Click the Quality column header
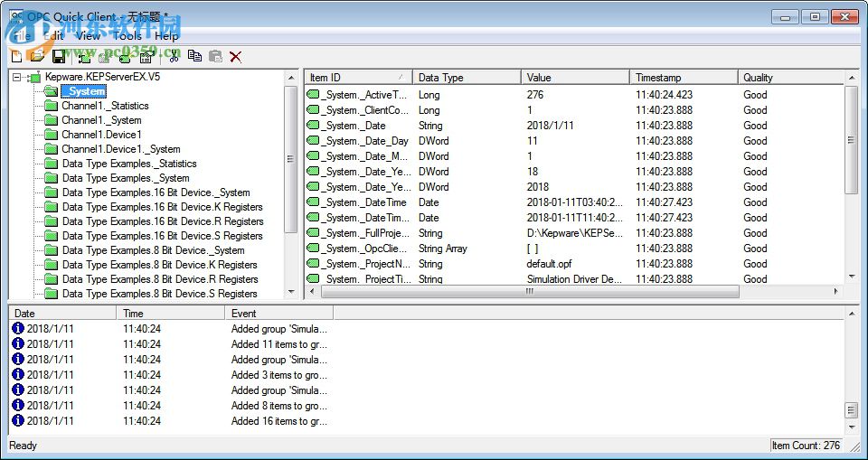The image size is (868, 460). pyautogui.click(x=790, y=78)
